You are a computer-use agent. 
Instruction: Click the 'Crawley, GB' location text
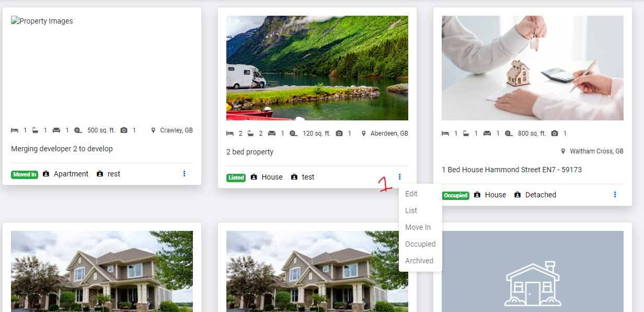177,130
